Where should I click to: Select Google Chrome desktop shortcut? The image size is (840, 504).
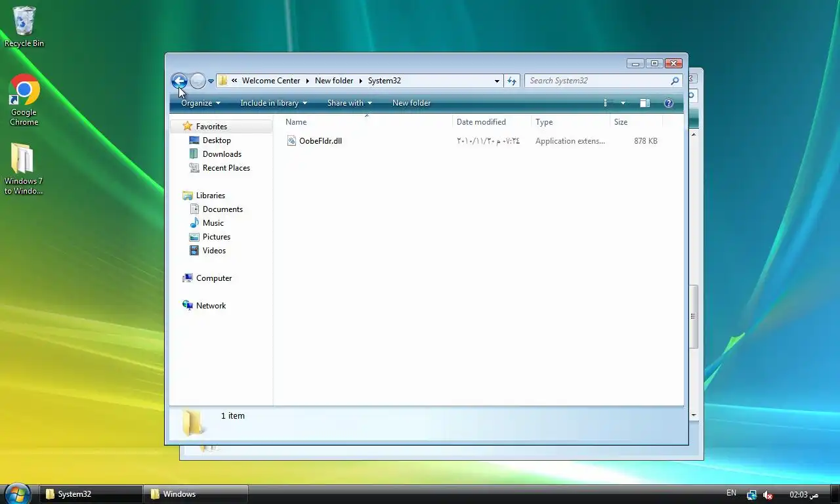(x=24, y=100)
